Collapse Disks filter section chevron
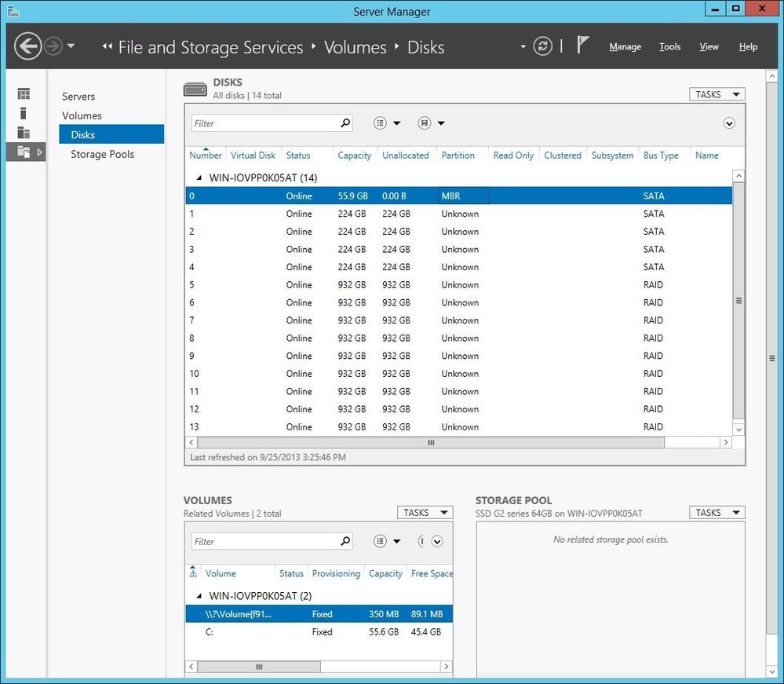 pos(729,123)
